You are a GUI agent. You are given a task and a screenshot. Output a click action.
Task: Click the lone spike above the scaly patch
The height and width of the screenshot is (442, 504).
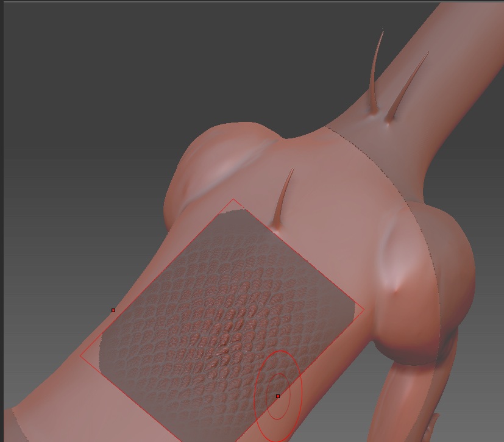[x=283, y=199]
